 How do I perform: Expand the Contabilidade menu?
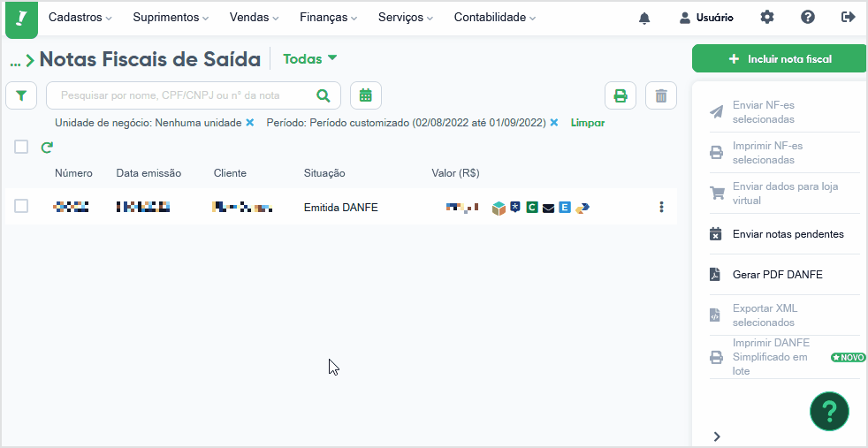[495, 18]
